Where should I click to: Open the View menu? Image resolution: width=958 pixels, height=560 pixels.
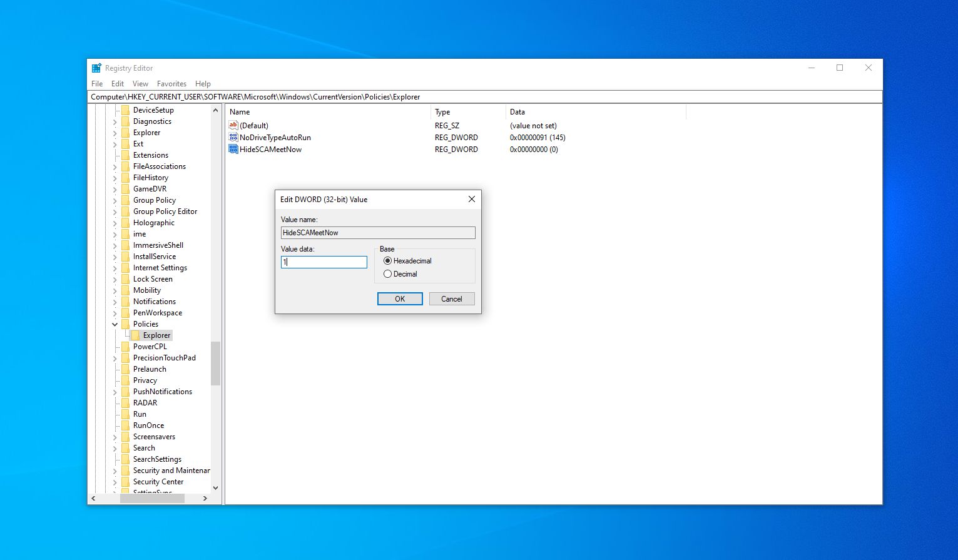[x=140, y=84]
